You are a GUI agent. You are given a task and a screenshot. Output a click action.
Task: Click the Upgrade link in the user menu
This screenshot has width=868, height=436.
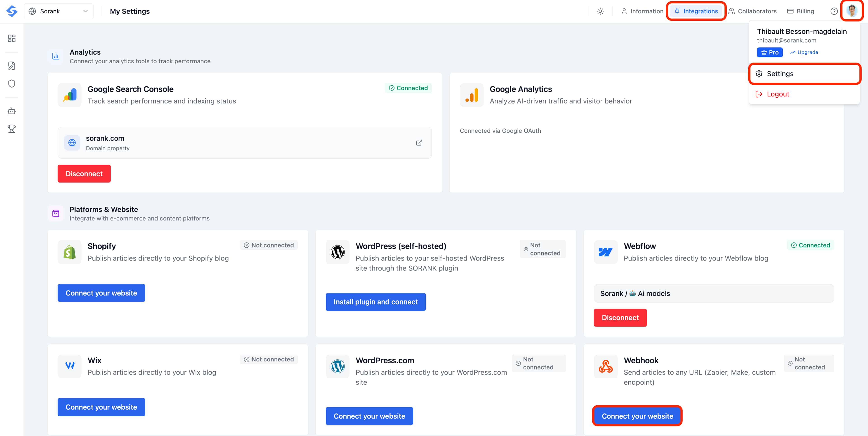[x=804, y=52]
